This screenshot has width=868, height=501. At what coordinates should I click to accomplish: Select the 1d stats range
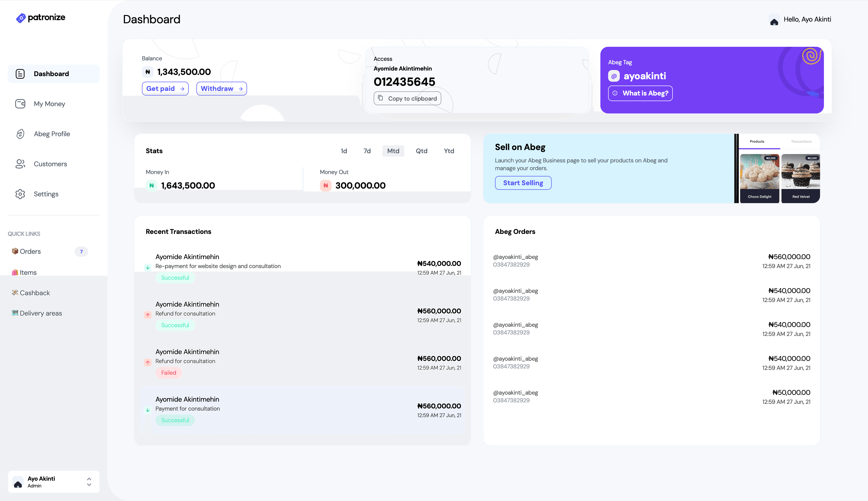[x=344, y=151]
